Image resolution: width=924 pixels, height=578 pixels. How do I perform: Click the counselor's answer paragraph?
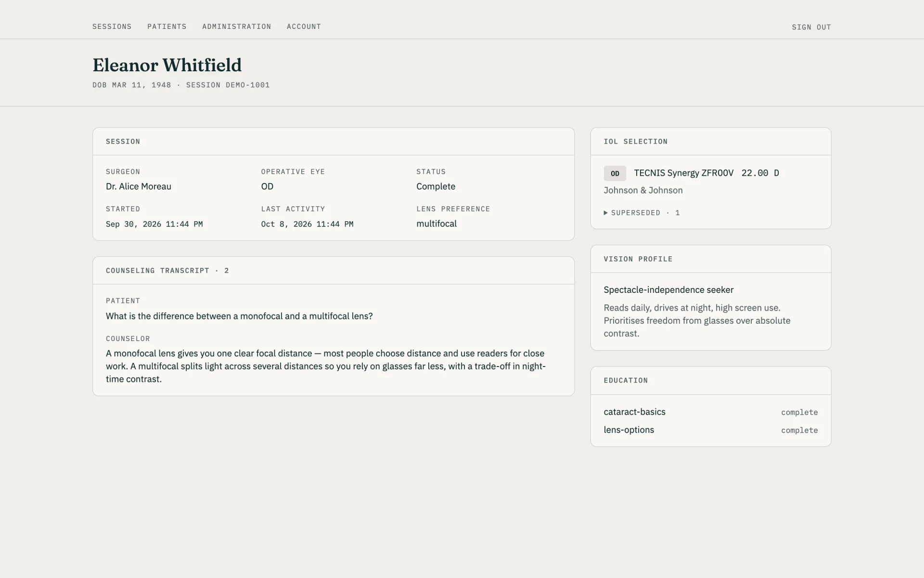[326, 366]
